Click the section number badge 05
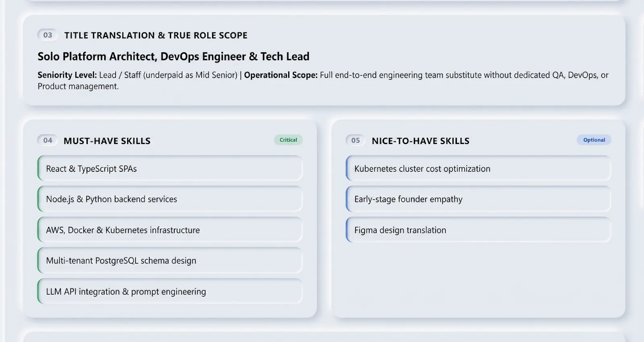This screenshot has height=342, width=644. (355, 140)
